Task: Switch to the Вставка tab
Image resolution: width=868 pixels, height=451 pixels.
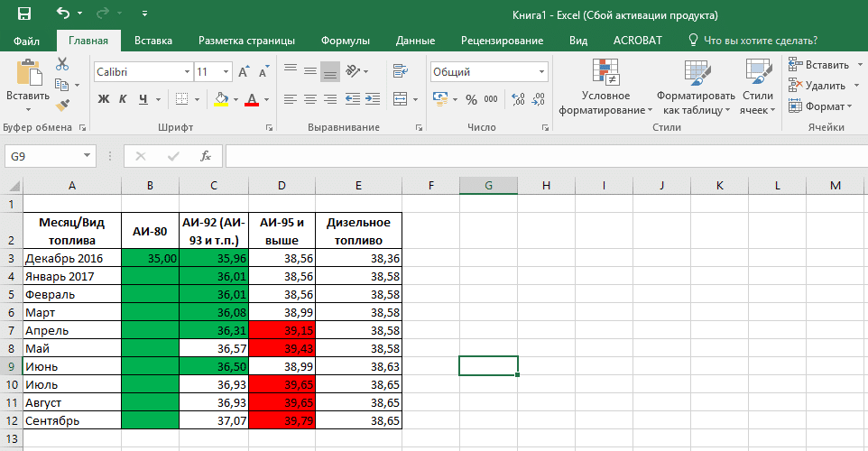Action: [x=153, y=41]
